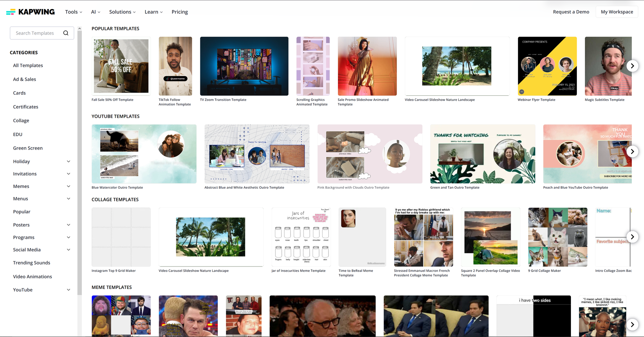Advance YouTube Templates carousel right arrow
Image resolution: width=644 pixels, height=337 pixels.
tap(632, 152)
